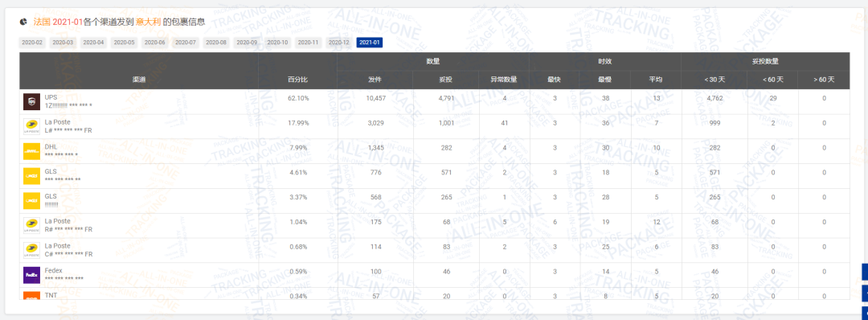The height and width of the screenshot is (320, 868).
Task: Open the 2020-04 month tab
Action: coord(93,43)
